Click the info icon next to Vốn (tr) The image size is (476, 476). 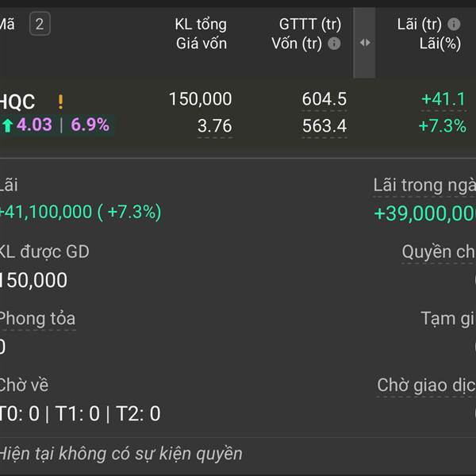pyautogui.click(x=334, y=44)
